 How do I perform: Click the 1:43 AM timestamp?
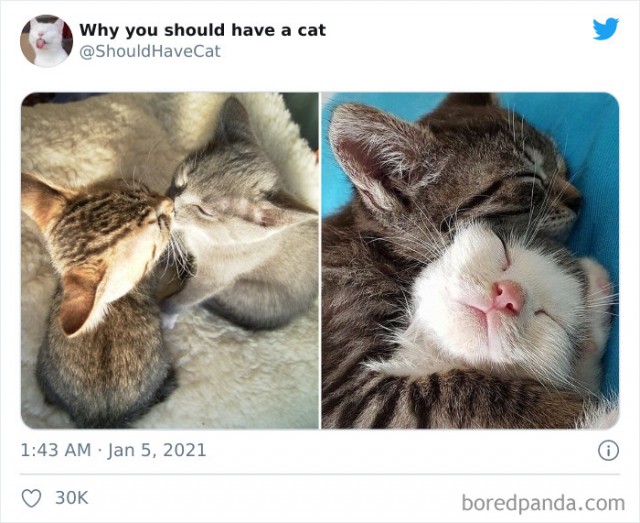(56, 450)
